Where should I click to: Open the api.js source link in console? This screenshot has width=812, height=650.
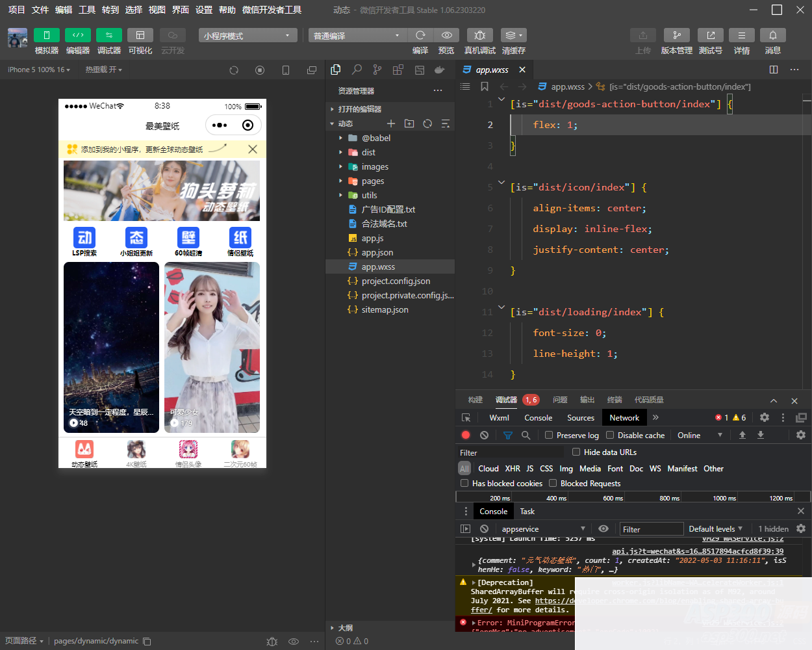pyautogui.click(x=697, y=551)
